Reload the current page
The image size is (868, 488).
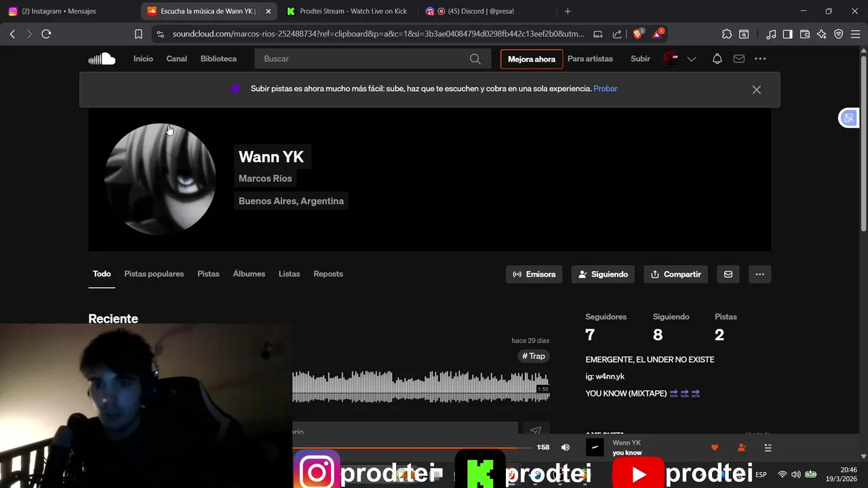(x=46, y=34)
